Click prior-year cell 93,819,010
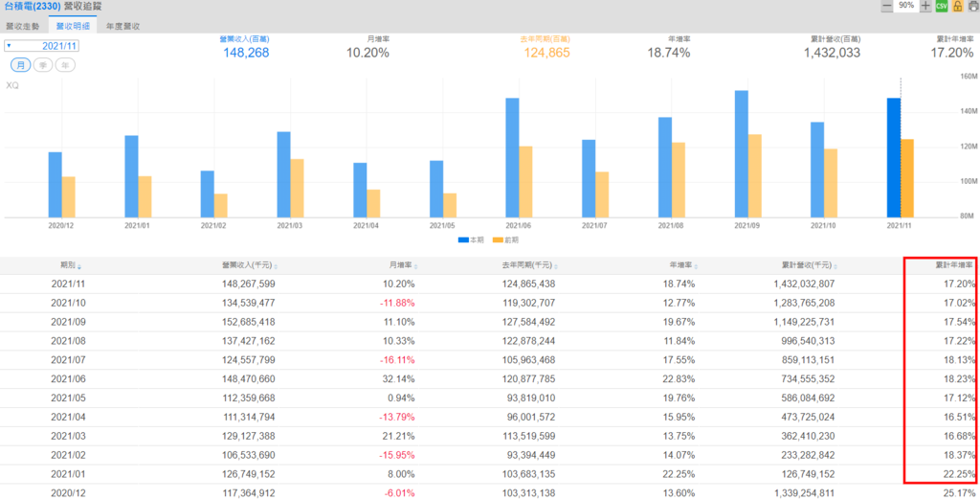Viewport: 980px width, 500px height. coord(531,398)
